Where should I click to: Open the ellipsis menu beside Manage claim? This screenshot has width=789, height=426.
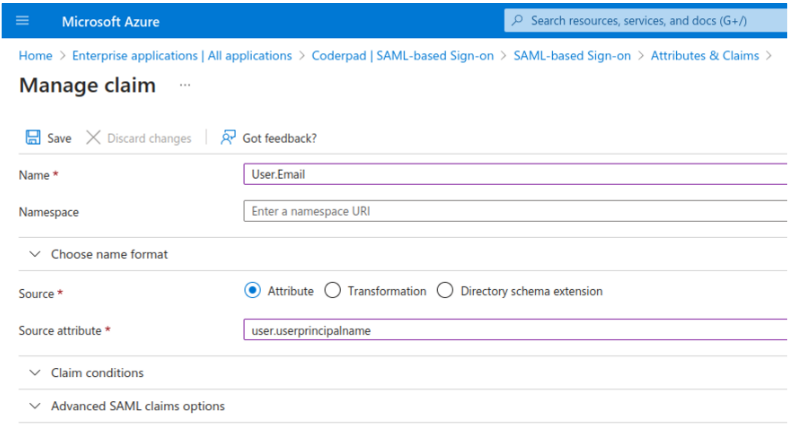(185, 86)
